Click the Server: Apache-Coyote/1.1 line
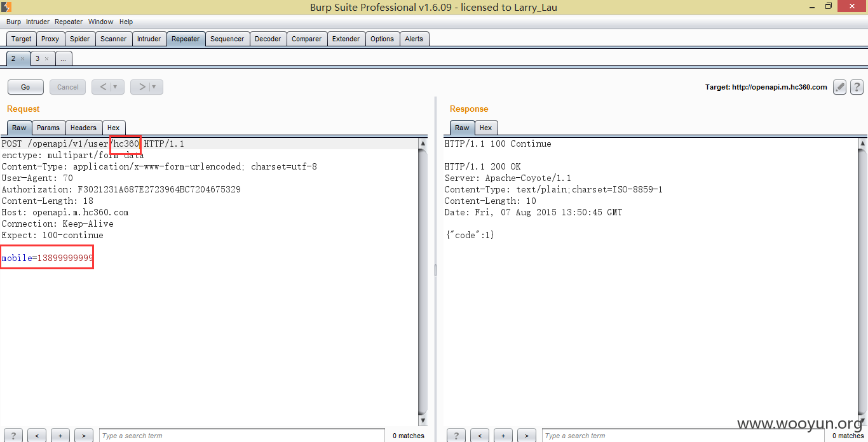868x442 pixels. [x=508, y=178]
